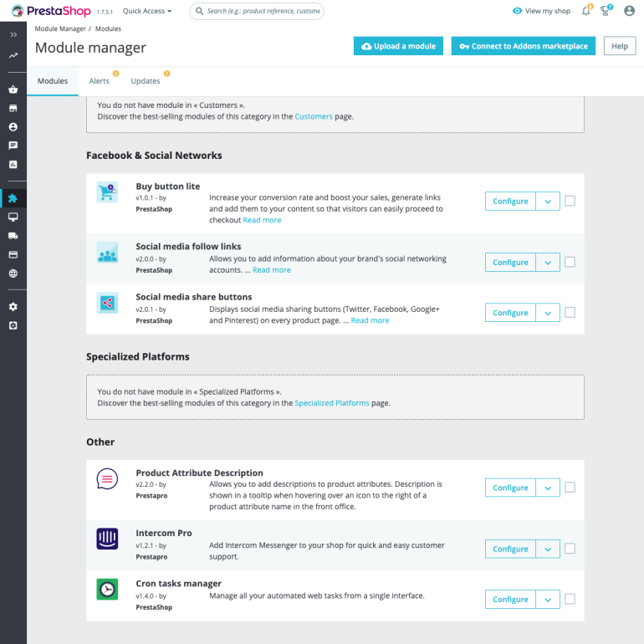Expand Cron tasks manager actions dropdown
Screen dimensions: 644x644
pyautogui.click(x=548, y=600)
